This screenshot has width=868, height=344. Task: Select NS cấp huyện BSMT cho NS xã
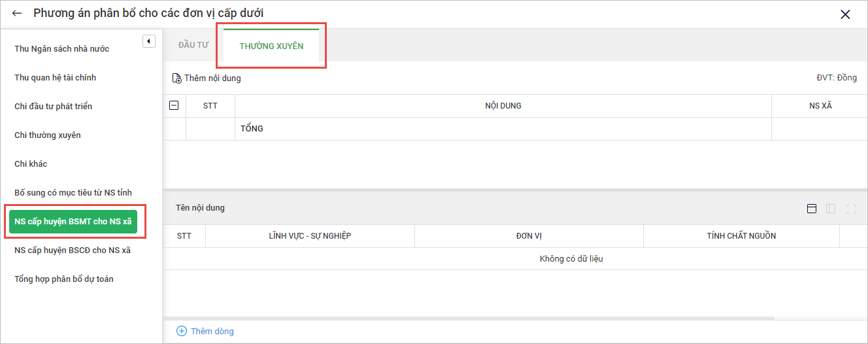[x=73, y=222]
